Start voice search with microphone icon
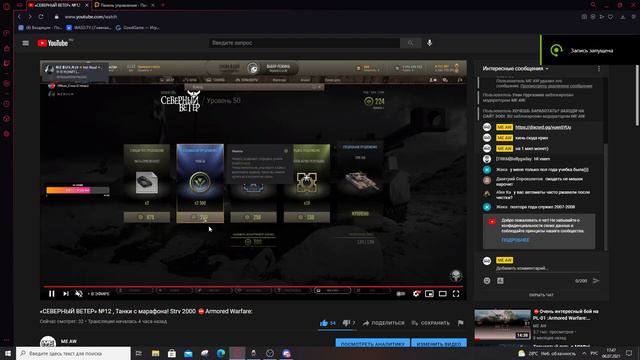Screen dimensions: 640x360 tap(429, 43)
